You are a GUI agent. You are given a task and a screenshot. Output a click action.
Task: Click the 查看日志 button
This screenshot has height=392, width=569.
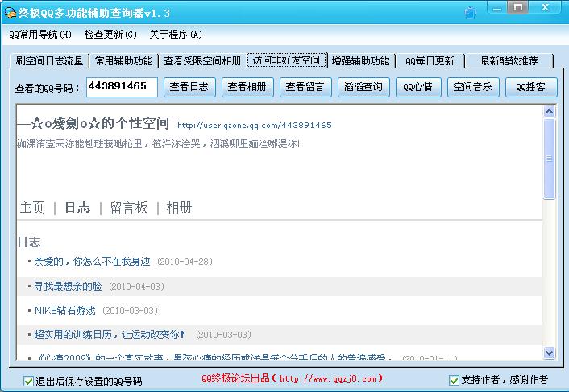(189, 87)
